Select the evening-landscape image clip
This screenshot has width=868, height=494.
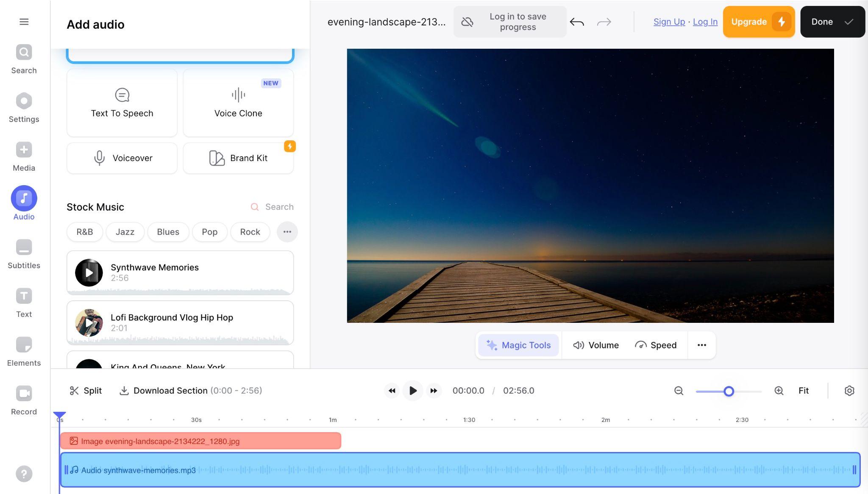pos(200,441)
